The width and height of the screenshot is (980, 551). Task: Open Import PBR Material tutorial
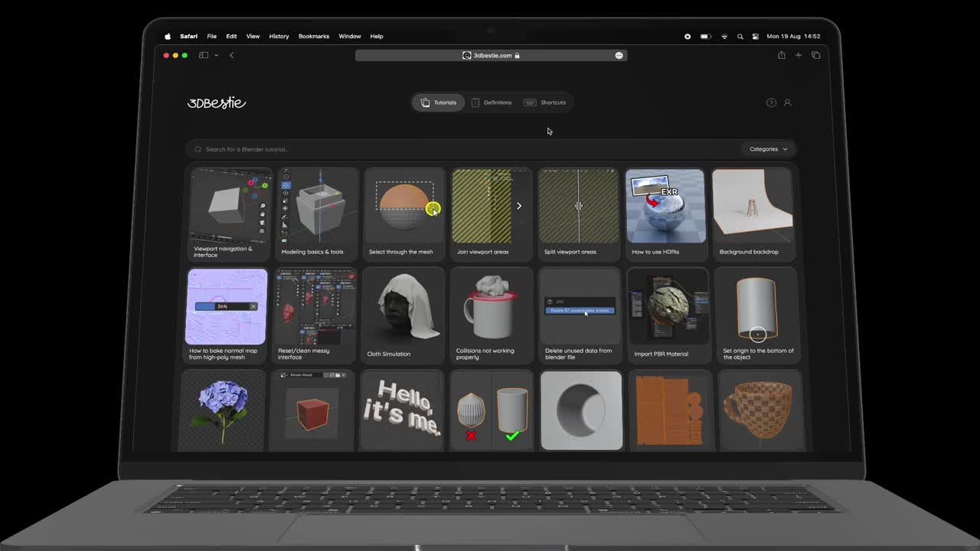tap(668, 315)
